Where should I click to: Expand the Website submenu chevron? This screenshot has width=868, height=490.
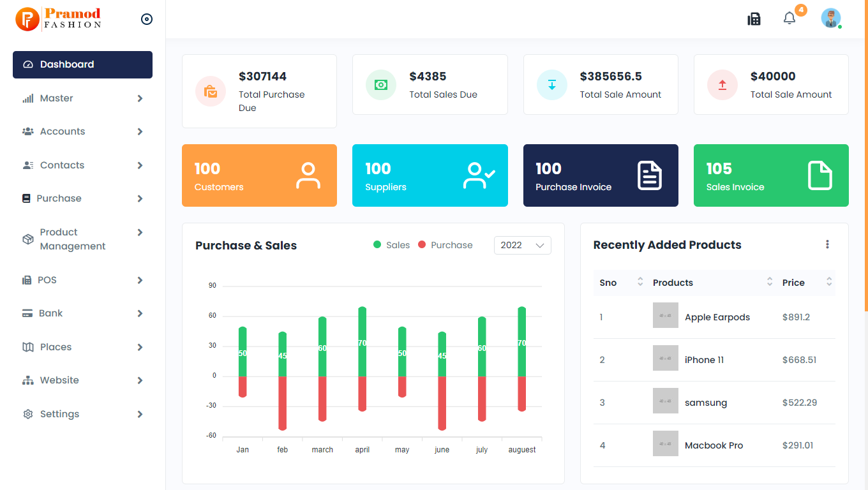(x=140, y=380)
